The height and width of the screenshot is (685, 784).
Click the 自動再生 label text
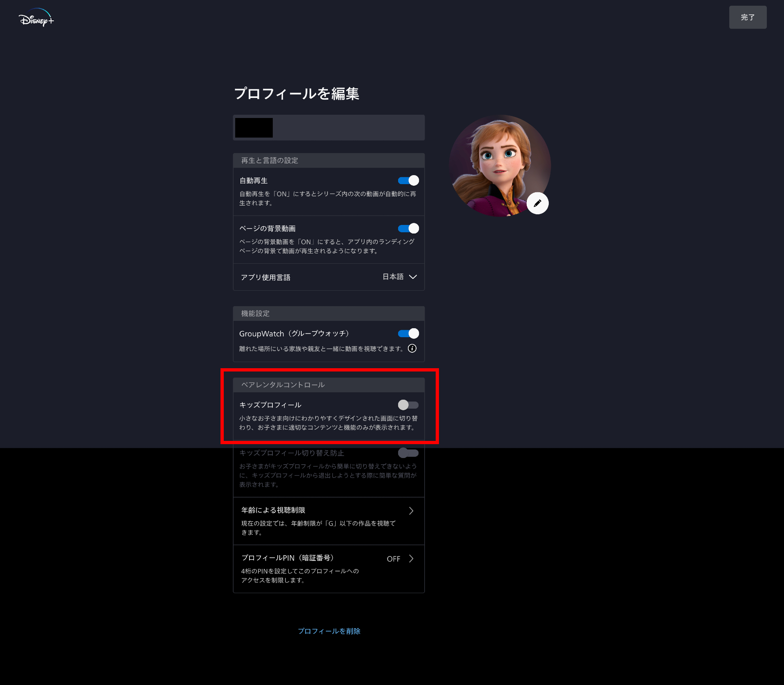254,180
